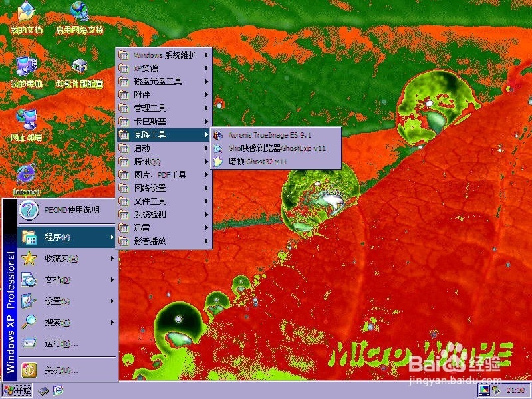Expand the 搜索 submenu arrow
The height and width of the screenshot is (399, 532).
[x=112, y=322]
